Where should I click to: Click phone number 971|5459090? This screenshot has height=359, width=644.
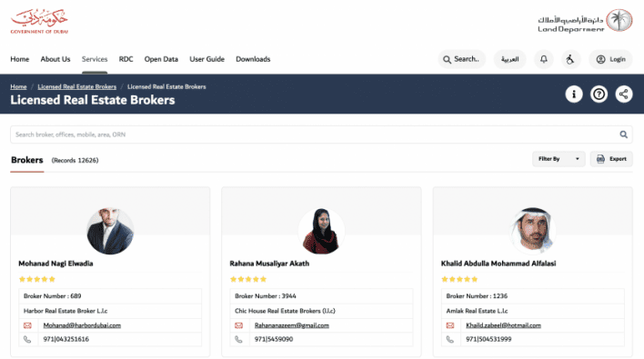coord(274,339)
